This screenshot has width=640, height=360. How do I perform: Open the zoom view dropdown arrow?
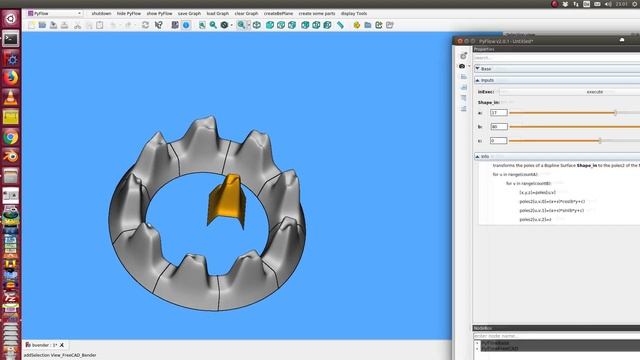tap(248, 25)
